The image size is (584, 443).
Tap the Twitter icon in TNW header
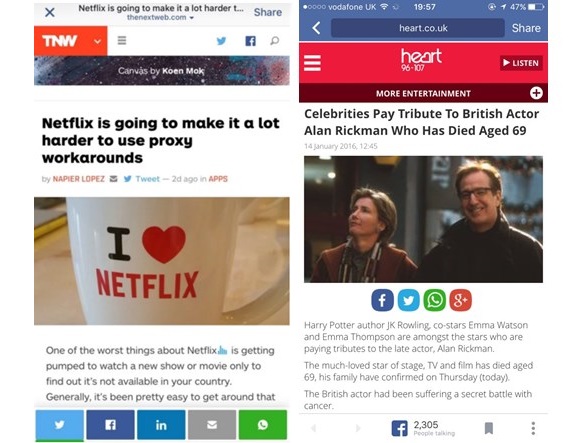(221, 41)
